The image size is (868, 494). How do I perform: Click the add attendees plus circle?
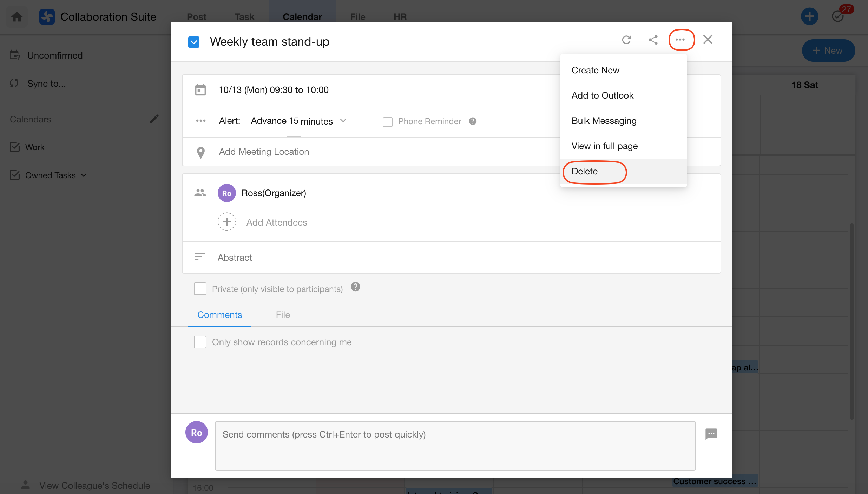(227, 222)
